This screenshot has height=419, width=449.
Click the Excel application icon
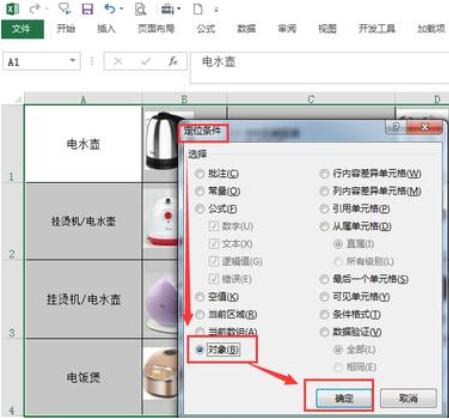pos(12,9)
